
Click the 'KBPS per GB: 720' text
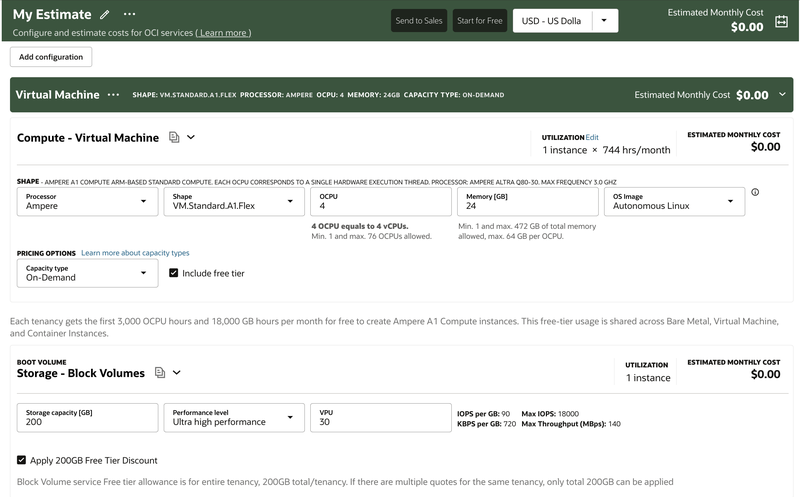pyautogui.click(x=486, y=424)
